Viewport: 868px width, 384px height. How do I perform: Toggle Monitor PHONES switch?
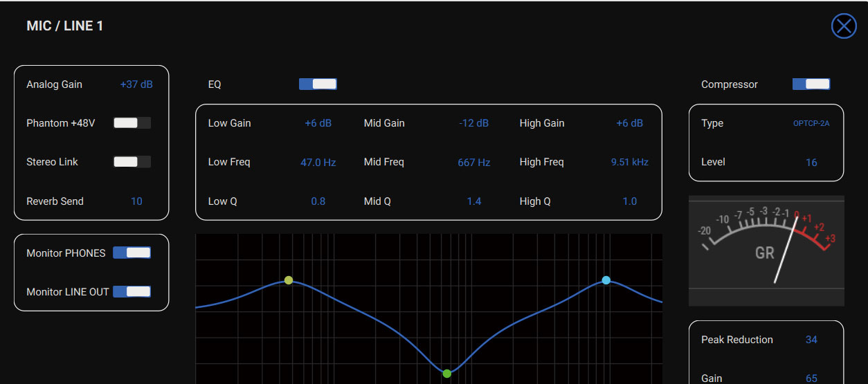pyautogui.click(x=132, y=253)
